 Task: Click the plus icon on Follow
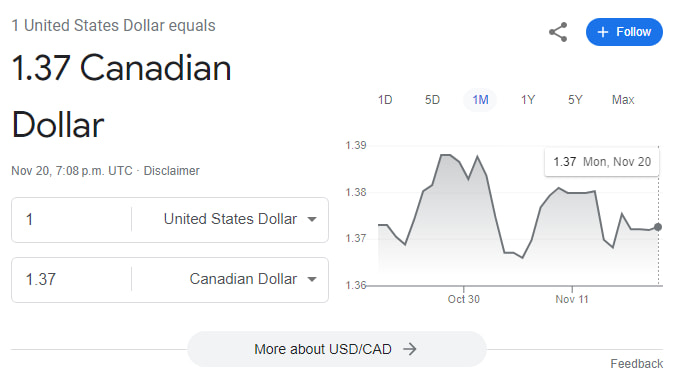(602, 32)
